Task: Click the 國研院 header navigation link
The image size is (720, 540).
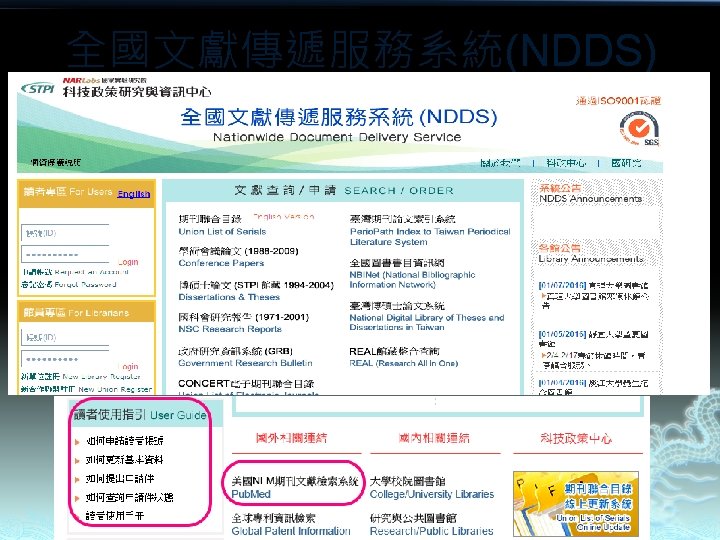Action: coord(626,163)
